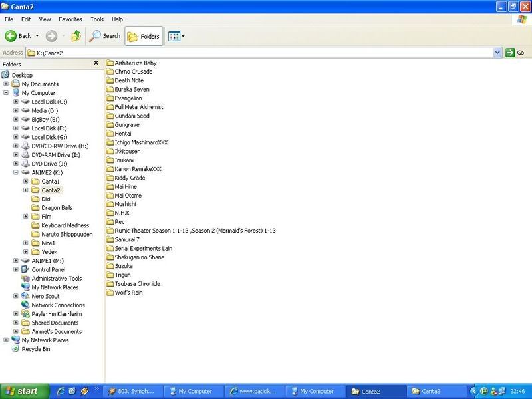Select Samurai 7 folder icon
The width and height of the screenshot is (532, 399).
[x=110, y=239]
